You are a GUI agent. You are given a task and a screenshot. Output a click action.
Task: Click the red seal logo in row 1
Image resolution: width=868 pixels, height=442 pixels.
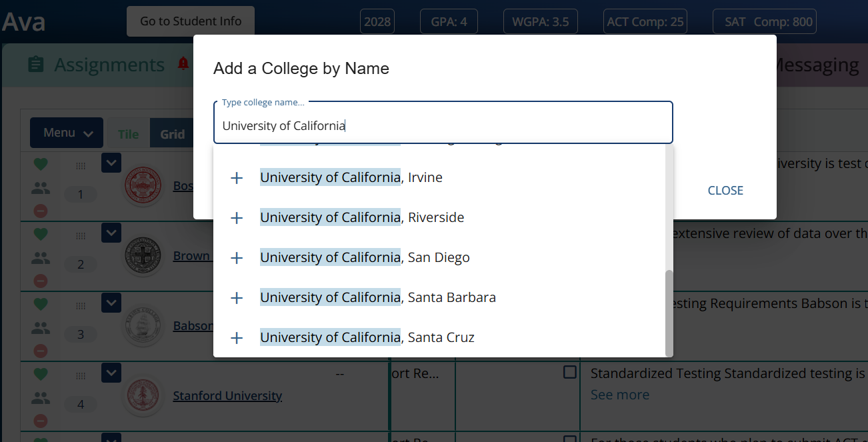tap(143, 186)
